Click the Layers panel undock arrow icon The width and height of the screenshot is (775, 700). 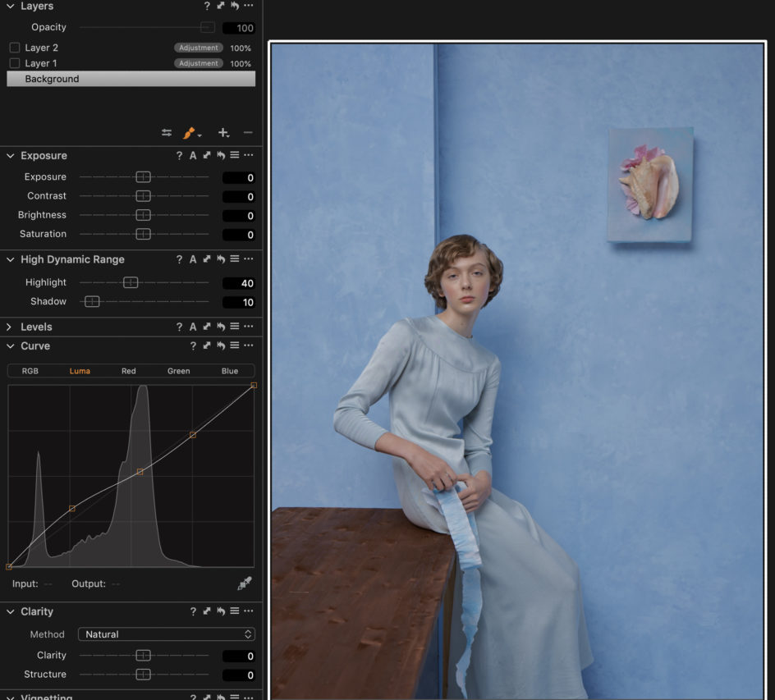click(221, 6)
